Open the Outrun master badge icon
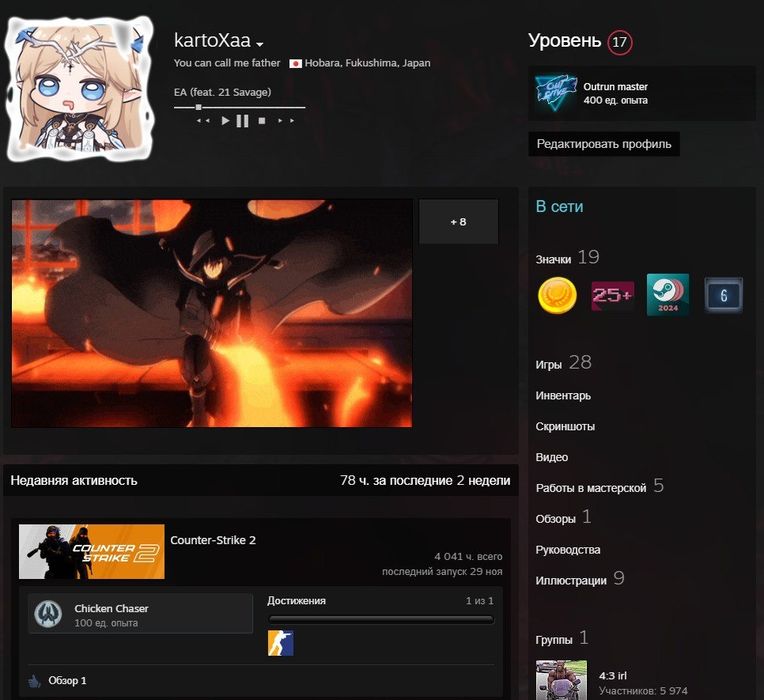The width and height of the screenshot is (764, 700). pos(556,93)
